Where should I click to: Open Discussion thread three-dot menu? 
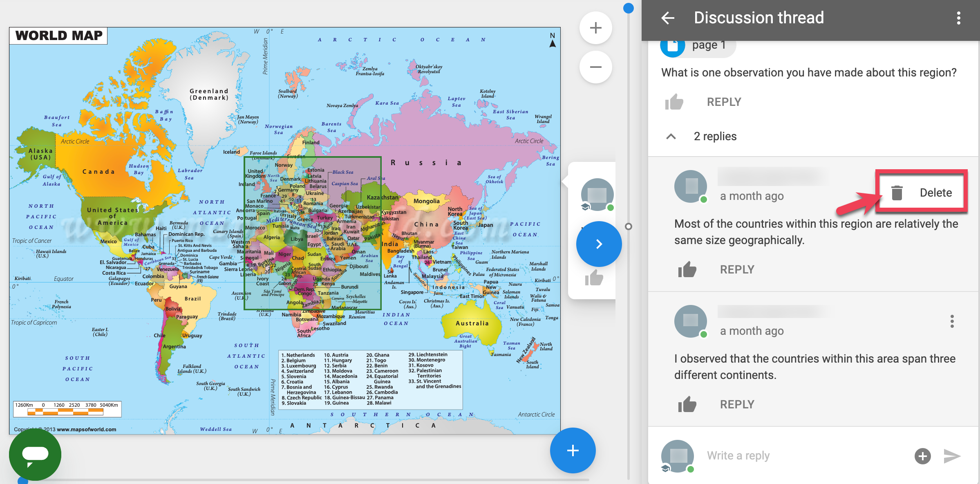click(x=958, y=18)
